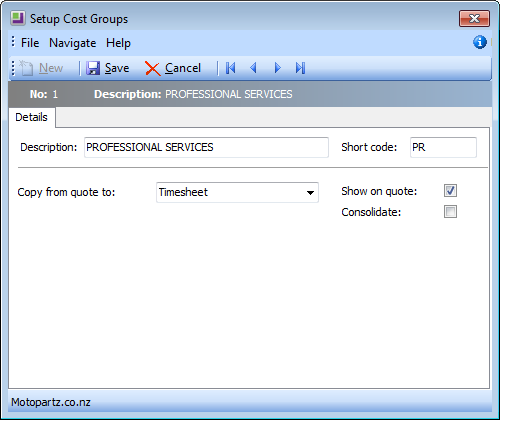Click the Save floppy disk icon

(93, 68)
